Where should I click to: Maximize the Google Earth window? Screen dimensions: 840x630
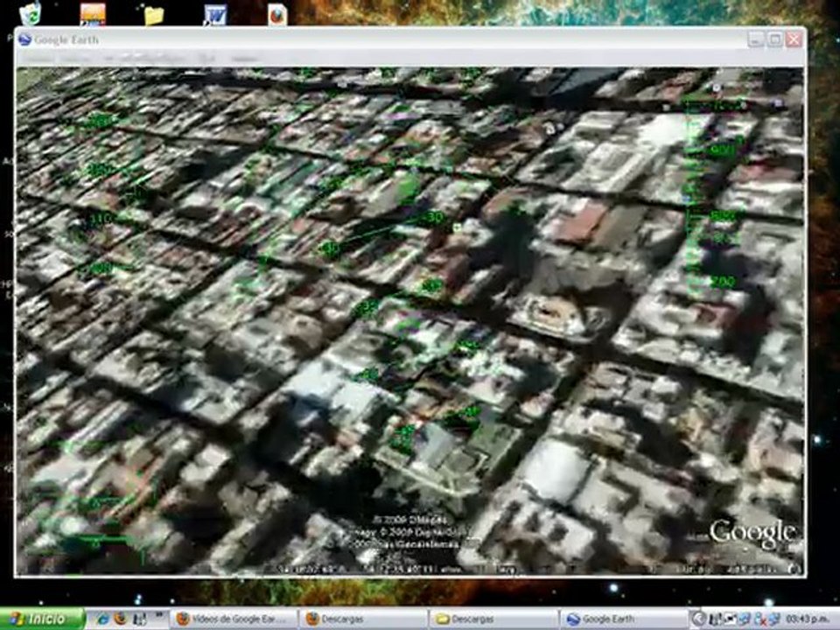tap(774, 39)
